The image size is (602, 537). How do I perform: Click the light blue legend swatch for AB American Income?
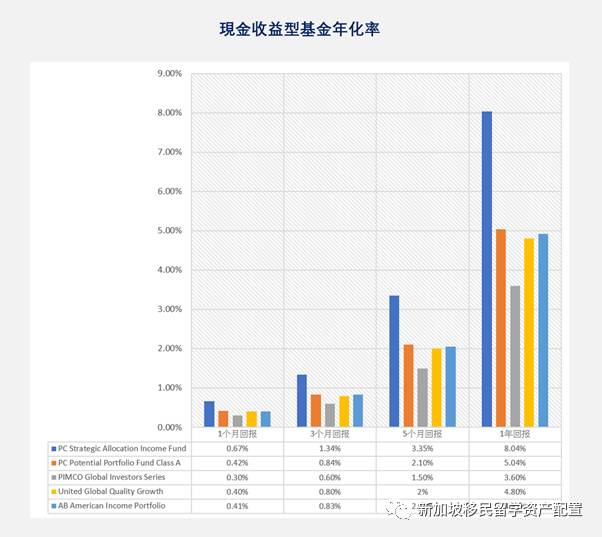pos(54,506)
